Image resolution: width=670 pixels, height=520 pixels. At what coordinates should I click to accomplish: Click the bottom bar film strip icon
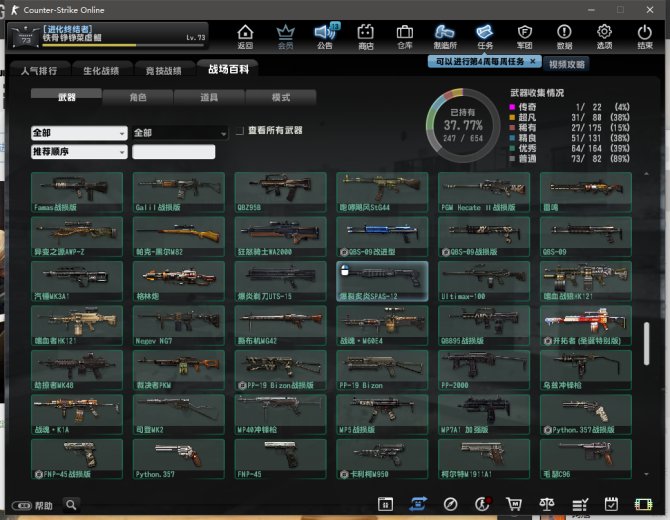643,505
